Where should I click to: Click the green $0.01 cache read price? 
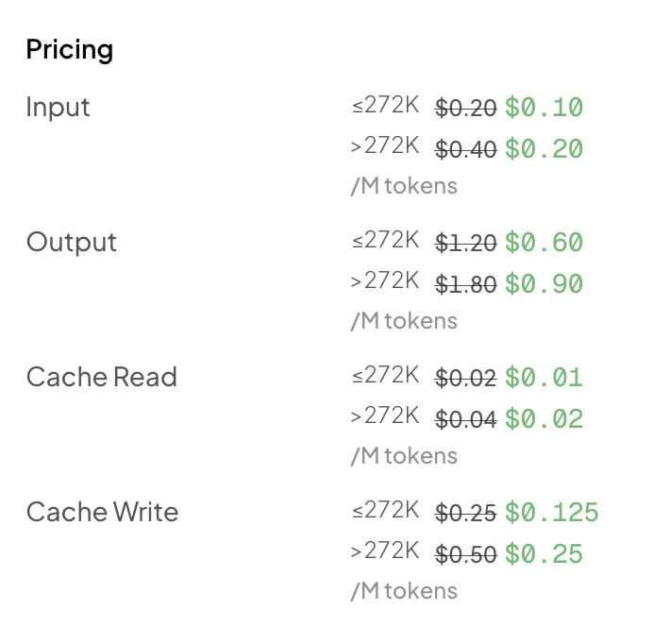point(544,378)
